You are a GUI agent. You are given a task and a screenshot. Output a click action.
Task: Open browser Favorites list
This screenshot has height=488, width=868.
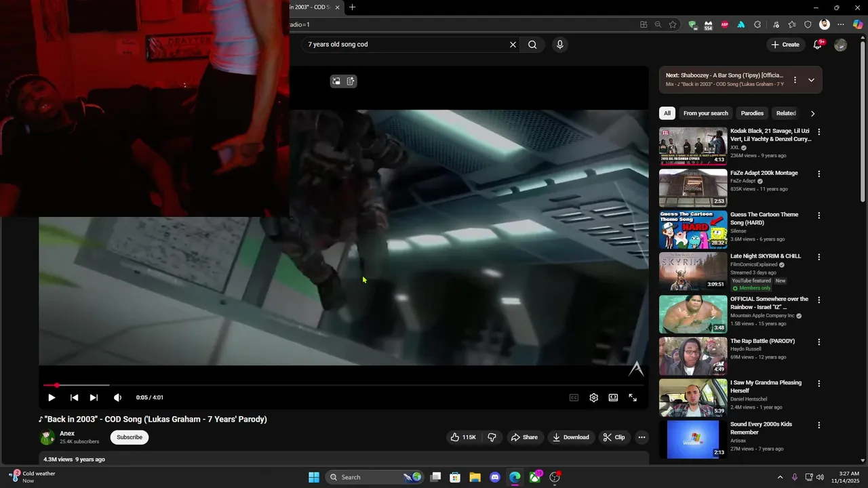click(x=792, y=24)
